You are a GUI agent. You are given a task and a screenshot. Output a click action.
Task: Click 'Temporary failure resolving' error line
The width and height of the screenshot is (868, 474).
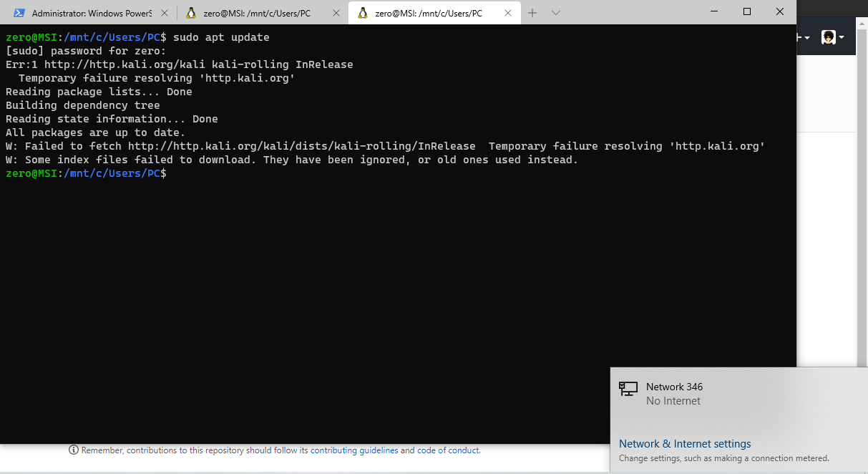click(x=157, y=78)
